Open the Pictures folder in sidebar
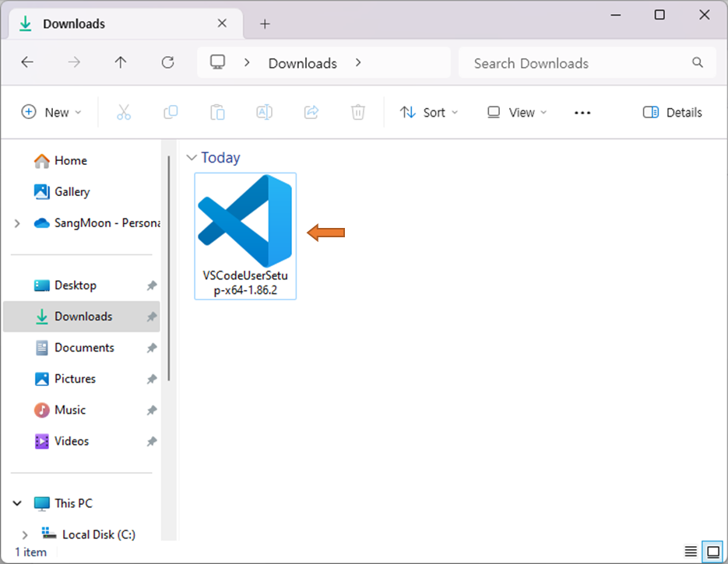The image size is (728, 564). [75, 379]
